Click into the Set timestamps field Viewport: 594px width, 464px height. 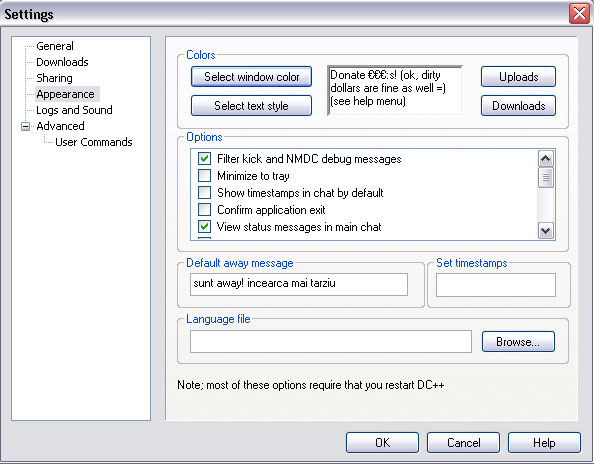pyautogui.click(x=496, y=285)
